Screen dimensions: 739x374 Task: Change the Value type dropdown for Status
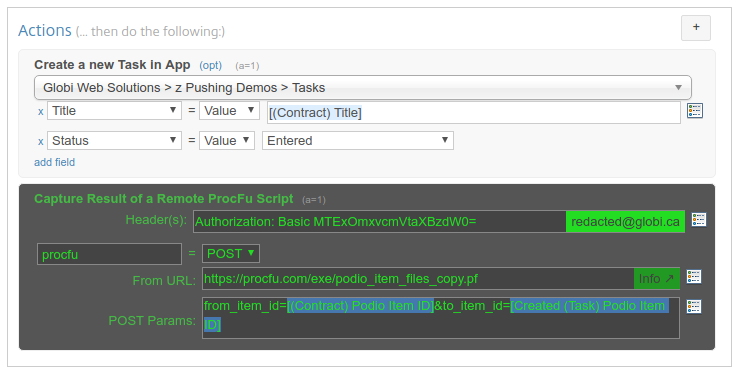[227, 141]
